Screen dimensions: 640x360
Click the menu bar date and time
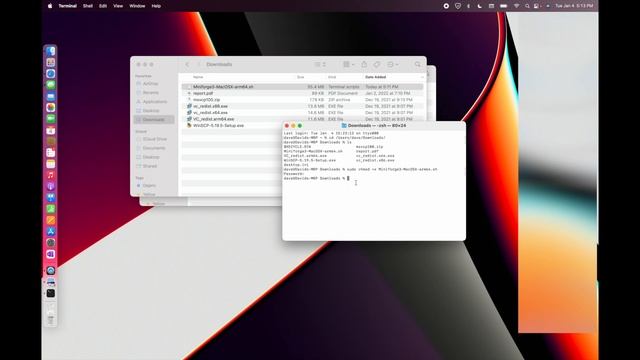pyautogui.click(x=574, y=6)
